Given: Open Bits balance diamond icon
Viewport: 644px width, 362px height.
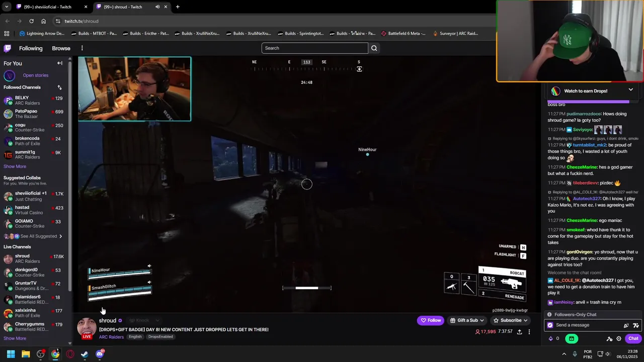Looking at the screenshot, I should click(x=550, y=338).
